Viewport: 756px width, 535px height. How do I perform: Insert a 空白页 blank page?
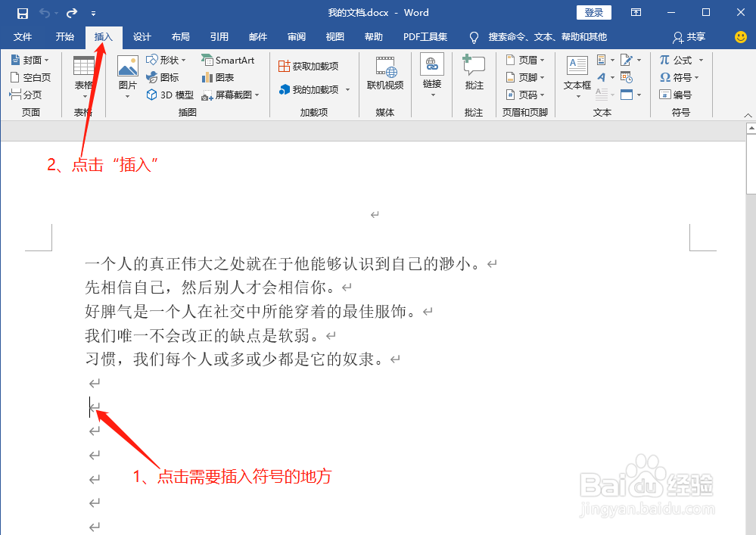31,78
